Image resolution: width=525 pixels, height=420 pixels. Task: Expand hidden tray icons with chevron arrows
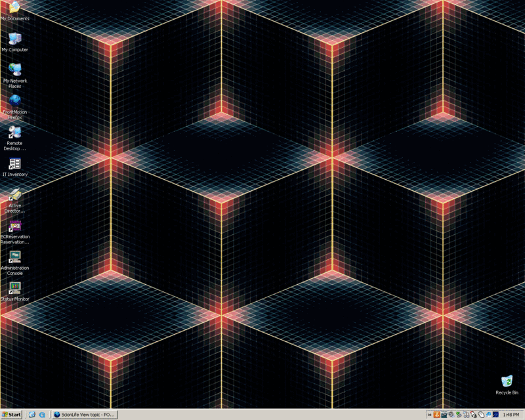tap(429, 415)
